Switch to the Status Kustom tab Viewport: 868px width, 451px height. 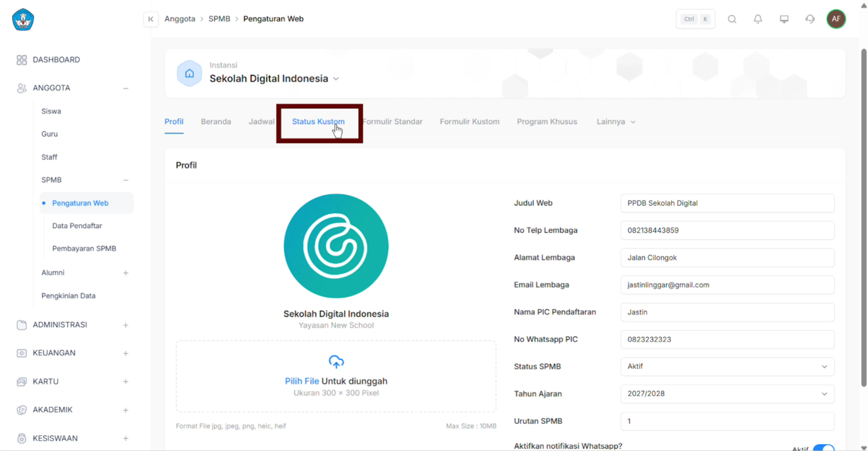point(318,122)
